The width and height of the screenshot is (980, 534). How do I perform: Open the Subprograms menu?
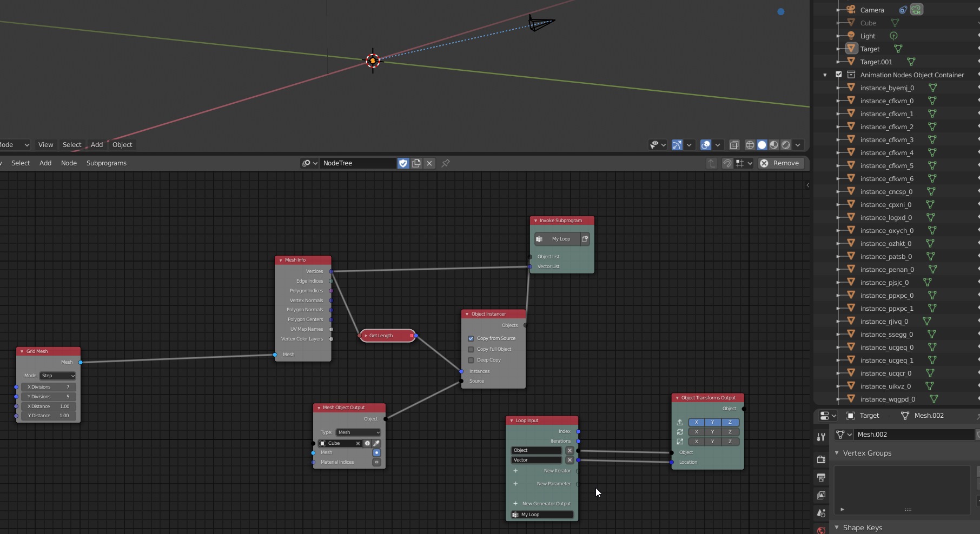(106, 163)
